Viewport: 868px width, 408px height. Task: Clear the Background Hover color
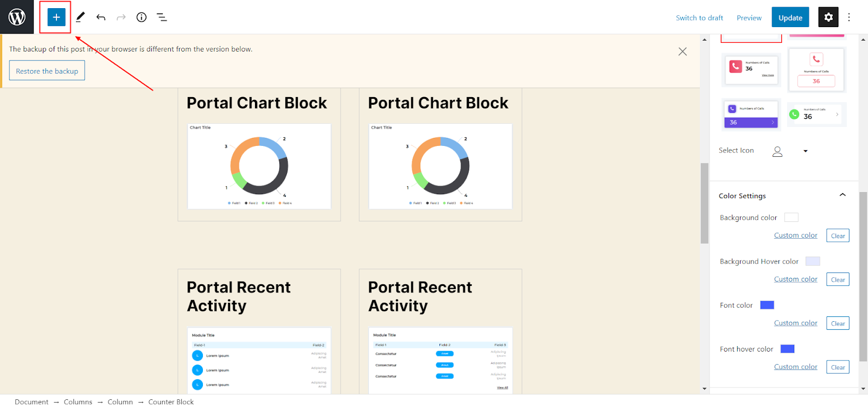[x=838, y=280]
